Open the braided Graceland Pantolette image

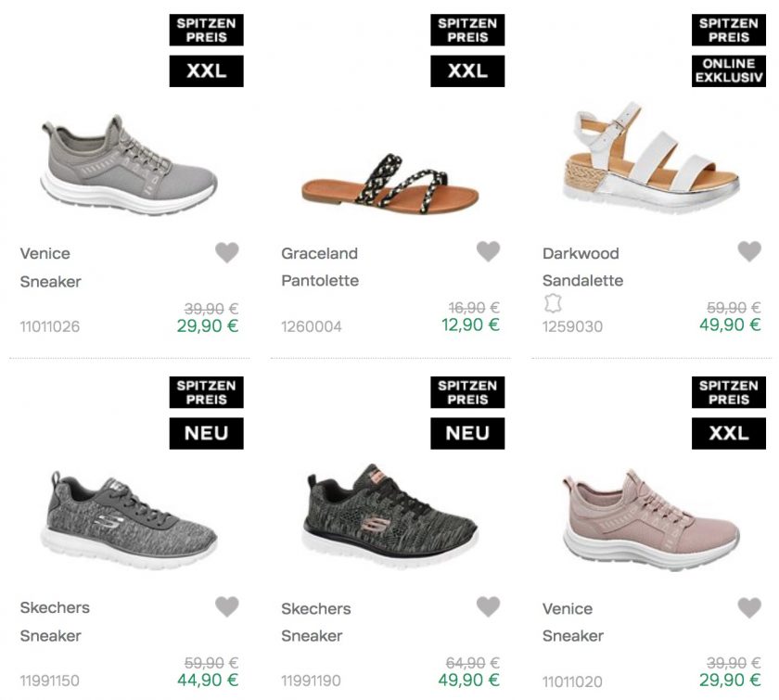click(390, 178)
